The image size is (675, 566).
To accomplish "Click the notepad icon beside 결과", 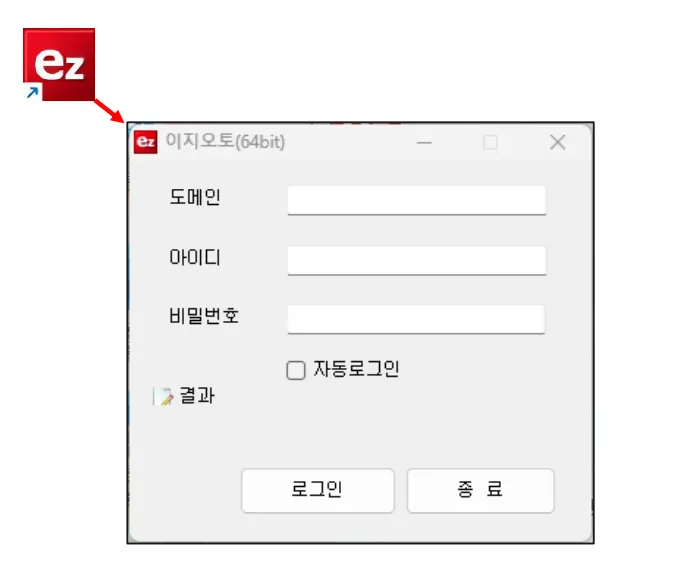I will (163, 396).
